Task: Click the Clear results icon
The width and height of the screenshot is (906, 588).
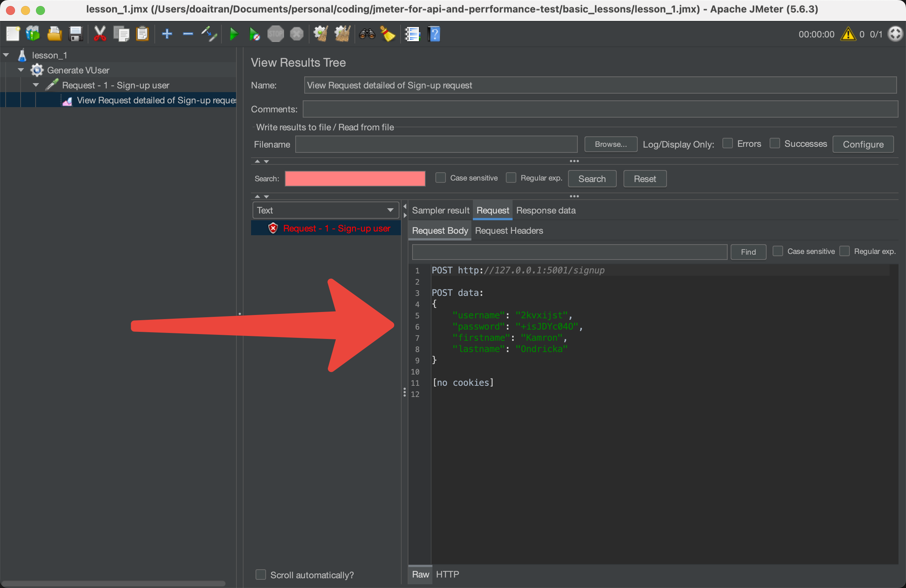Action: tap(321, 34)
